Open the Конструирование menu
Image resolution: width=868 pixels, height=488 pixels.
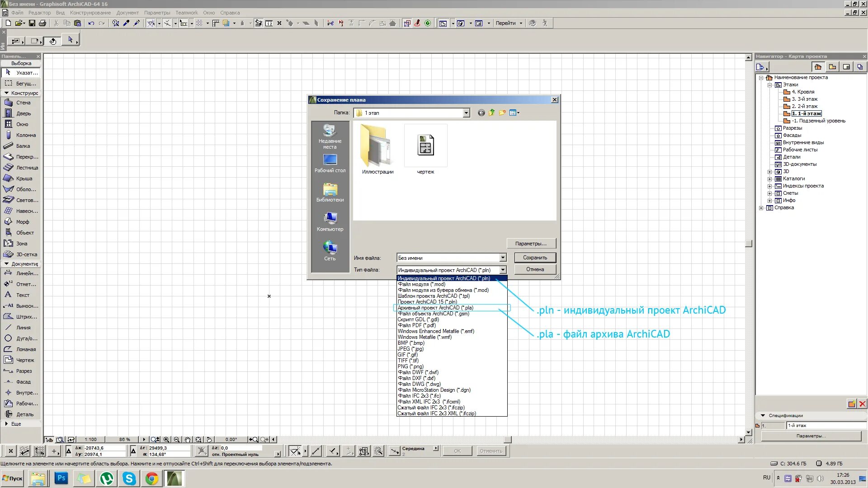click(x=90, y=13)
